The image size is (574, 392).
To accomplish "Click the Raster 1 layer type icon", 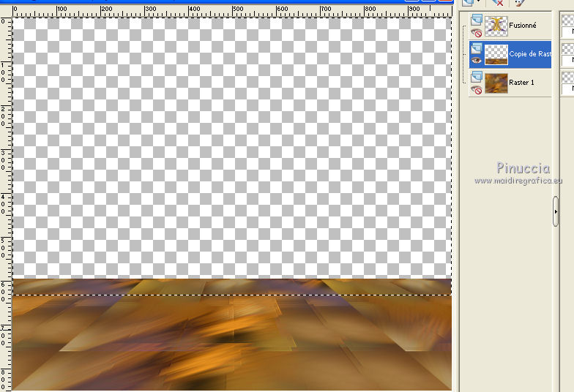I will pyautogui.click(x=476, y=77).
